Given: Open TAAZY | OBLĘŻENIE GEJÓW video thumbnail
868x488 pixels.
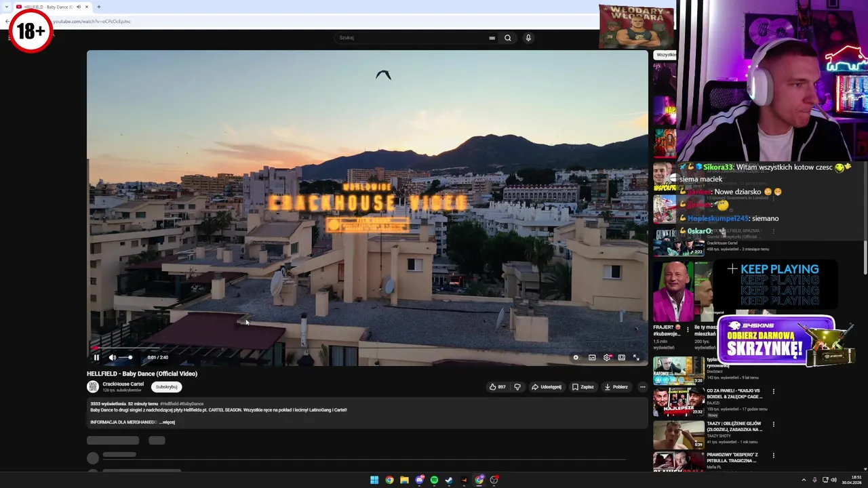Looking at the screenshot, I should (x=679, y=434).
